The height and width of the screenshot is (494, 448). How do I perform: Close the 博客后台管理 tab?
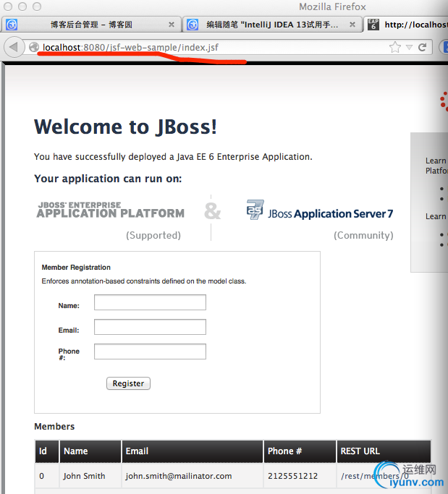coord(172,25)
